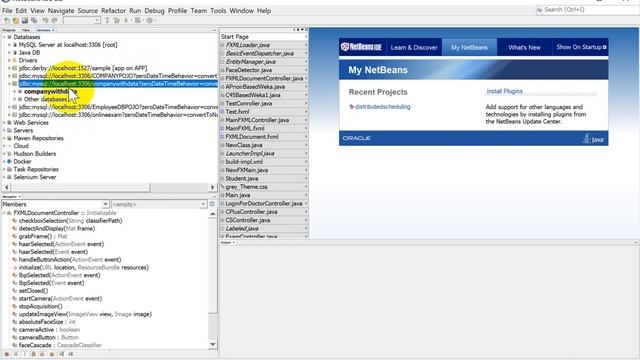This screenshot has width=640, height=360.
Task: Toggle Sort by Name in Navigator
Action: [x=62, y=354]
